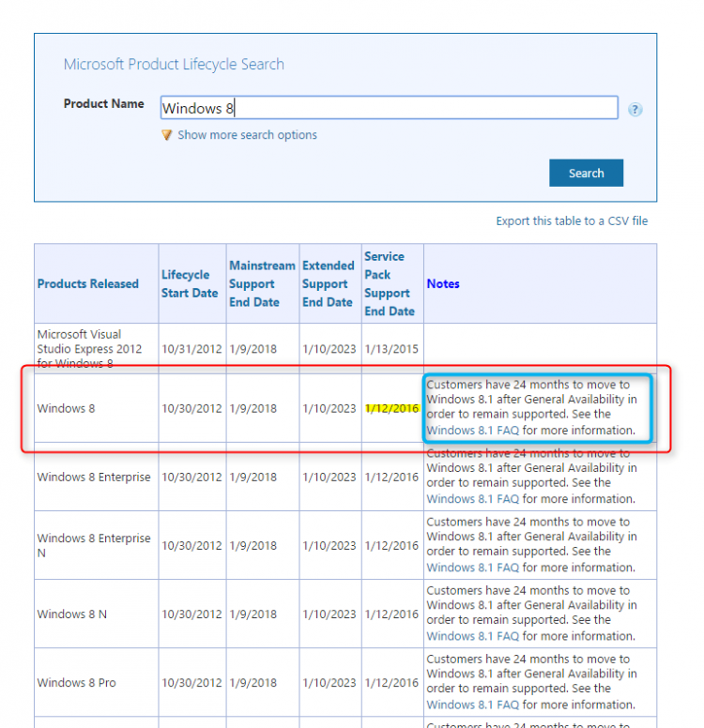
Task: Open Show more search options link
Action: (x=247, y=135)
